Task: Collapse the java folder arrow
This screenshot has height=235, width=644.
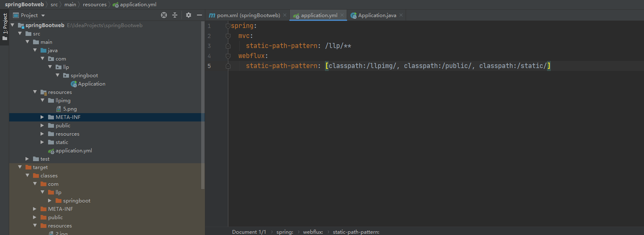Action: pos(35,51)
